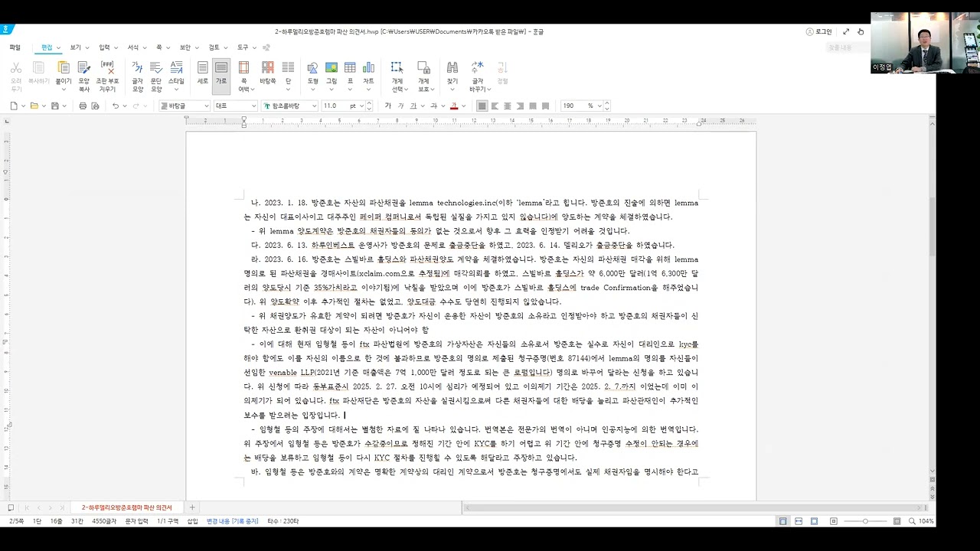Click the open folder icon

(x=34, y=106)
